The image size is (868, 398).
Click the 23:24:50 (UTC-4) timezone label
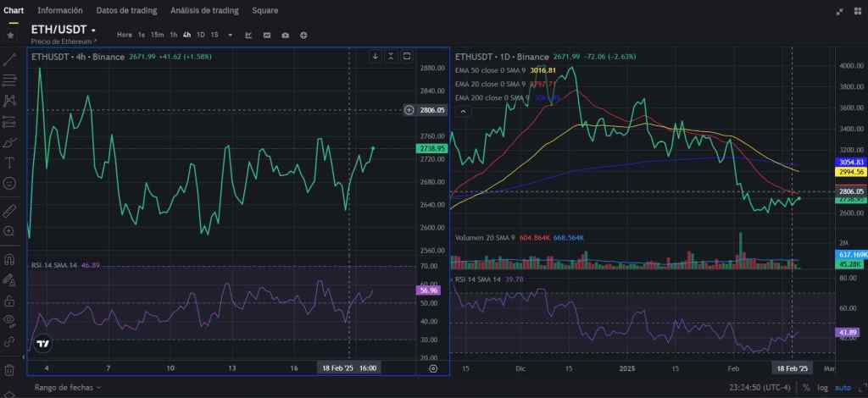pos(759,388)
